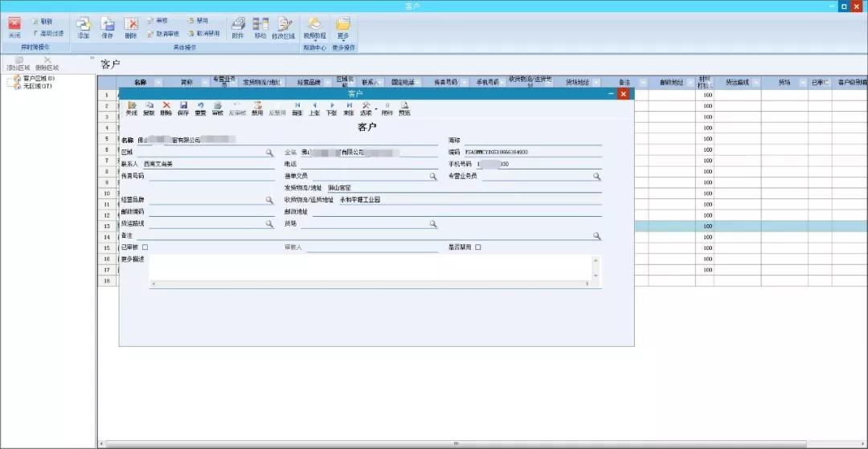This screenshot has width=868, height=449.
Task: Click 禁用 in the dialog toolbar
Action: pos(257,108)
